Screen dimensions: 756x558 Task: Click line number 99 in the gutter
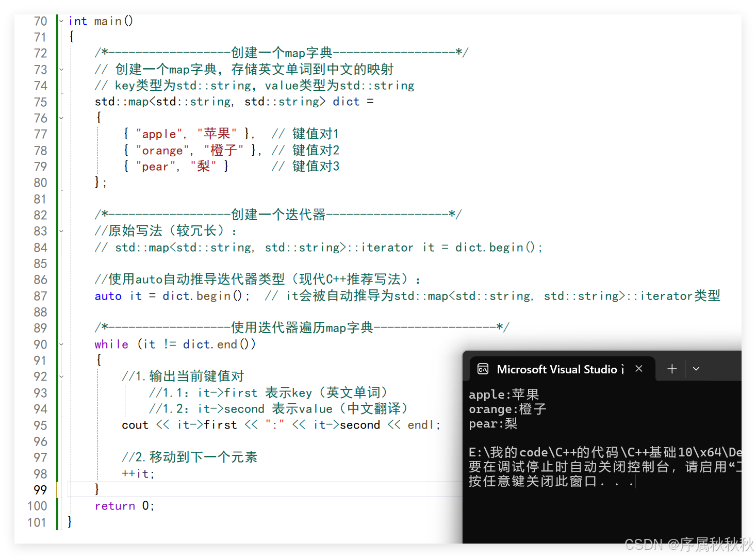tap(40, 490)
